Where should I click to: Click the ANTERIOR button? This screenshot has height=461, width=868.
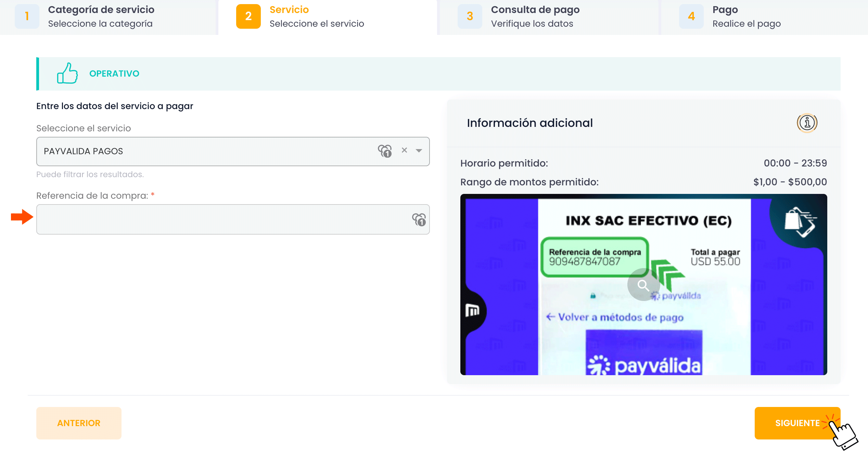click(x=79, y=423)
